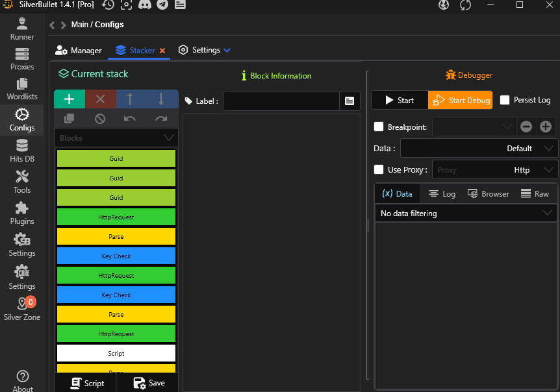560x392 pixels.
Task: Open the Breakpoint dropdown
Action: tap(474, 127)
